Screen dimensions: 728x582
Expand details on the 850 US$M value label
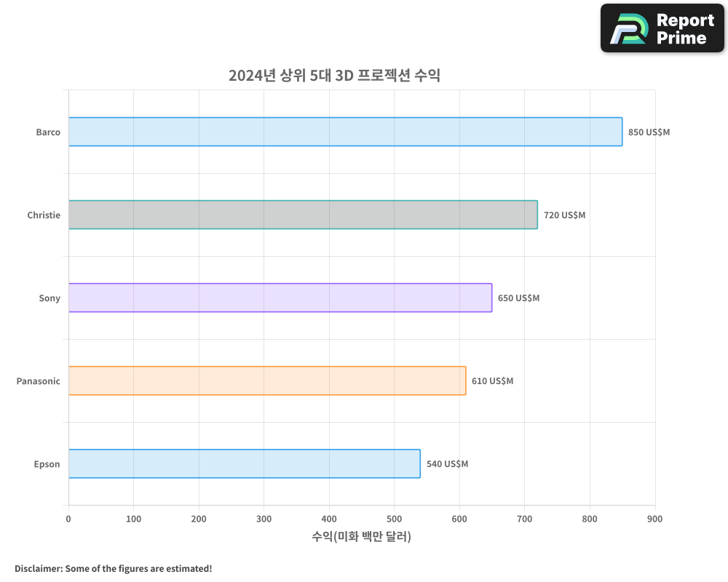pos(648,132)
